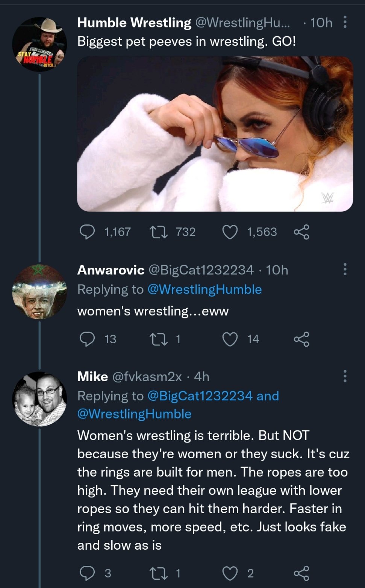Open more options for Humble Wrestling tweet

pyautogui.click(x=345, y=23)
